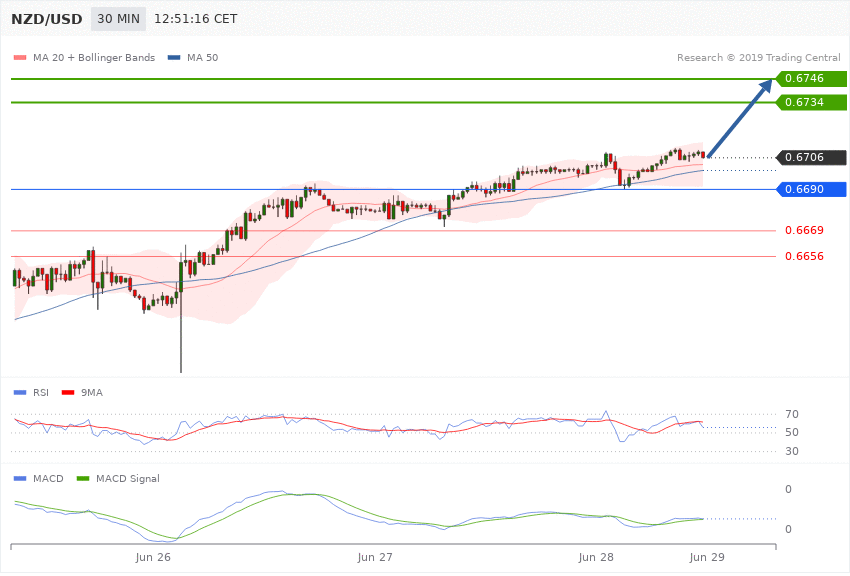Click the RSI 70 level label
The width and height of the screenshot is (850, 576).
pos(791,415)
